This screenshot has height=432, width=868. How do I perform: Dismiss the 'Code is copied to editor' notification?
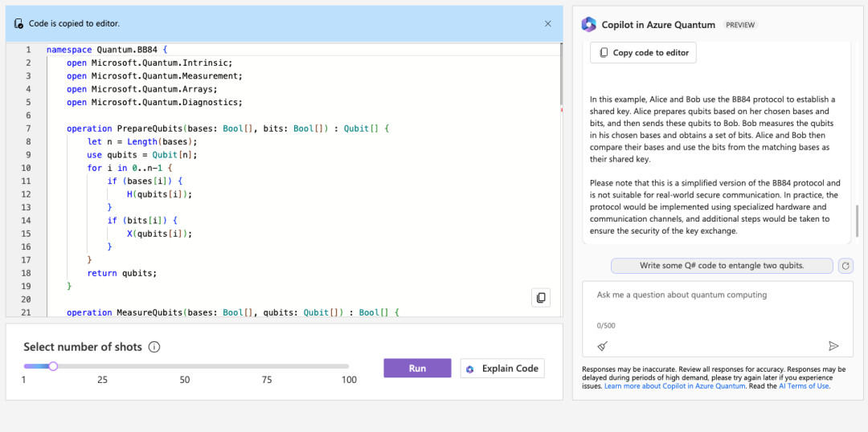point(548,24)
